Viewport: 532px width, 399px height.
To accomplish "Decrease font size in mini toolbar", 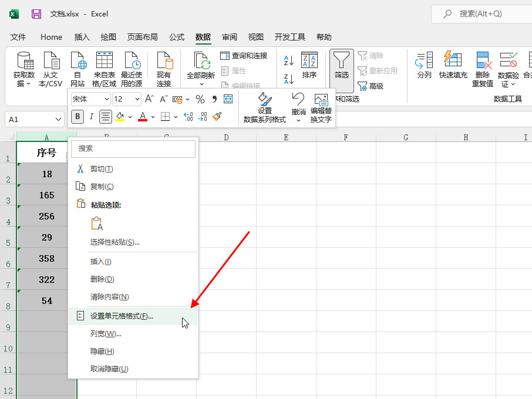I will 164,99.
